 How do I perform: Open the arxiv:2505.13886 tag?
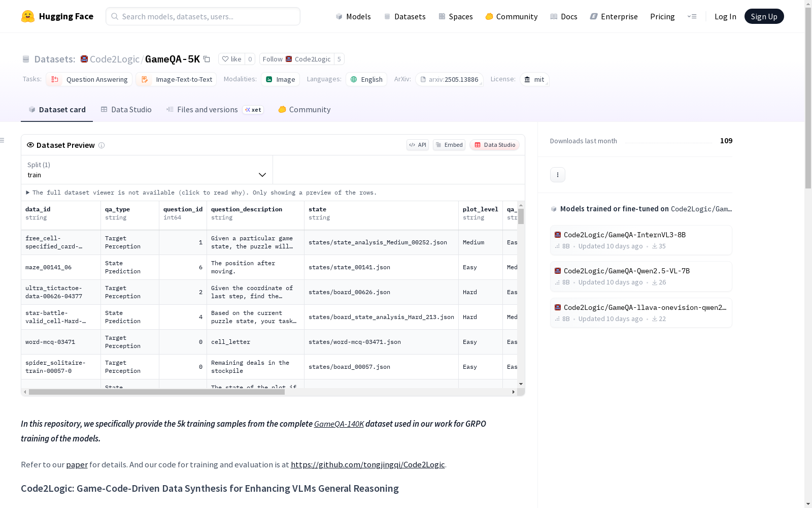449,79
